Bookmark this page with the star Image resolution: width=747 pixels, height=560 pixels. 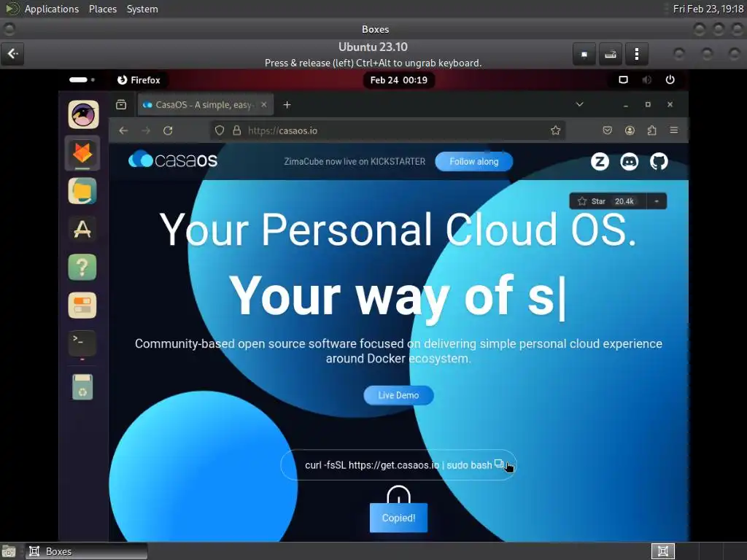[x=555, y=131]
